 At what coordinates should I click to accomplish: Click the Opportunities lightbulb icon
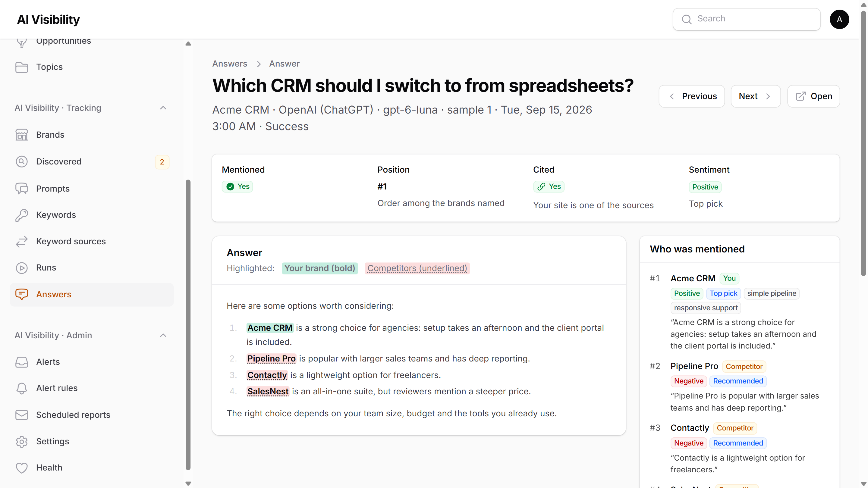point(22,43)
